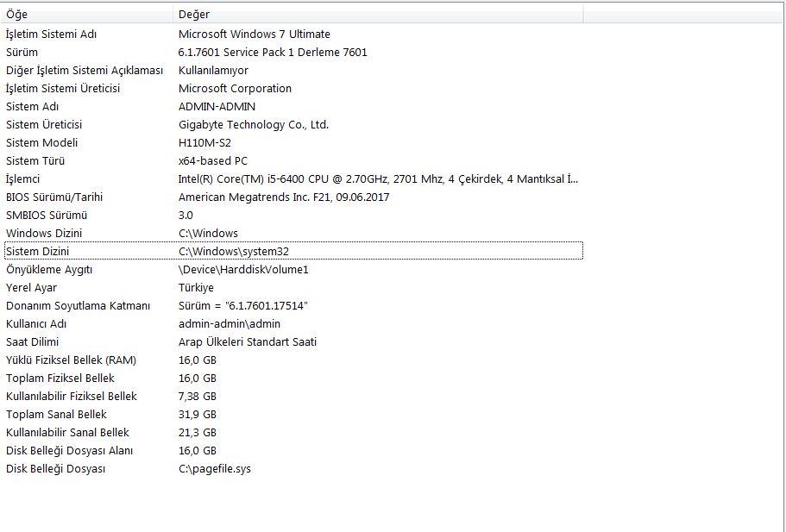Click the 31,9 GB value

click(x=198, y=414)
